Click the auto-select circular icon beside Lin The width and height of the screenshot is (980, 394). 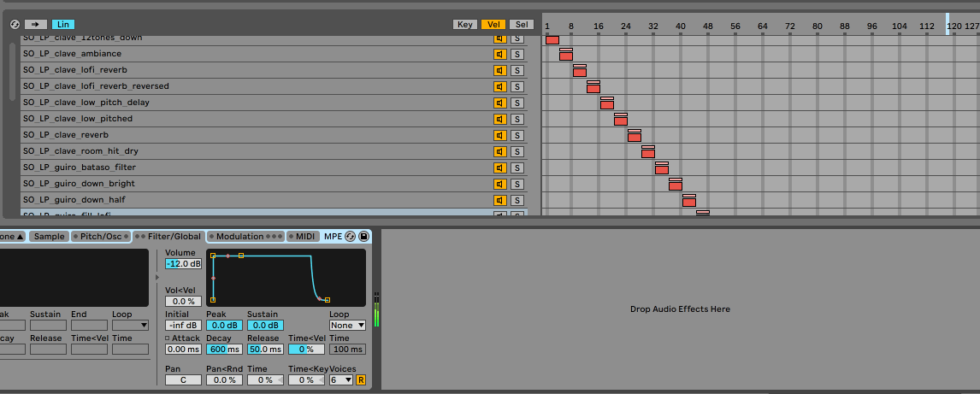pos(15,24)
